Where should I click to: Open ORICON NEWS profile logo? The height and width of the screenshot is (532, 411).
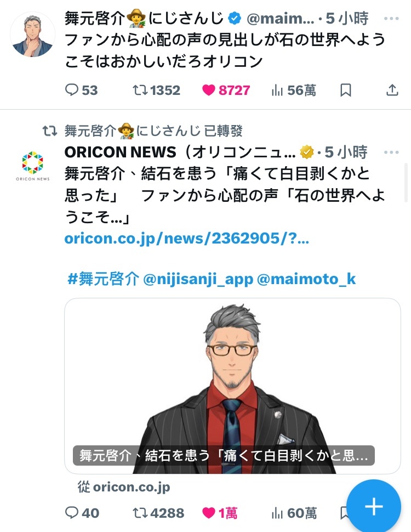(32, 166)
